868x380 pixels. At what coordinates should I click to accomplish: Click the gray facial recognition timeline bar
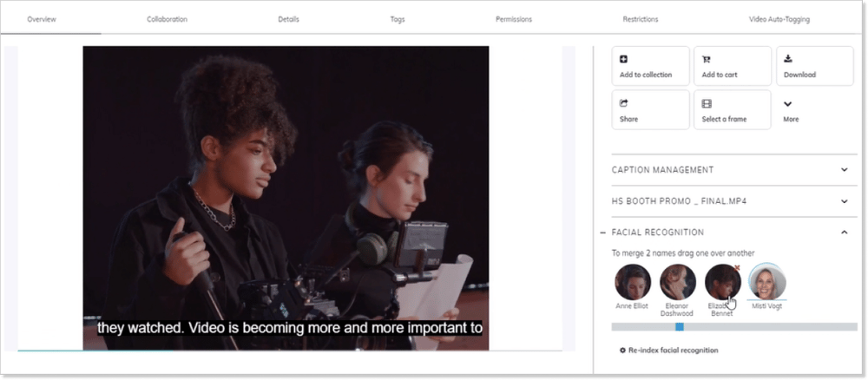tap(734, 327)
